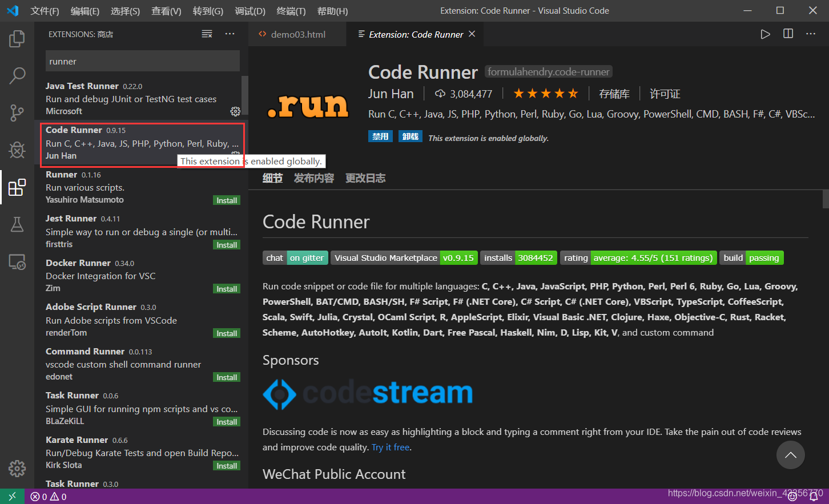This screenshot has width=829, height=504.
Task: Click the remote window indicator in status bar
Action: point(12,497)
